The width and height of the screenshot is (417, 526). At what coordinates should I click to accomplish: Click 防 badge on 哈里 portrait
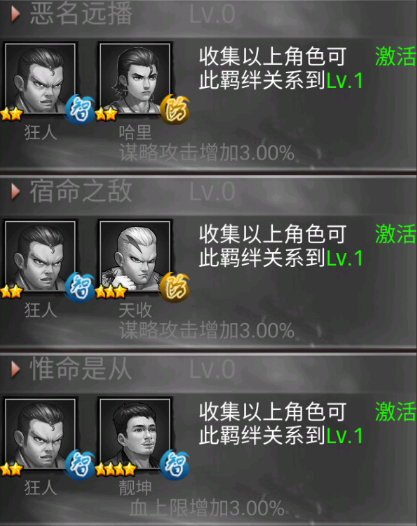click(x=174, y=109)
